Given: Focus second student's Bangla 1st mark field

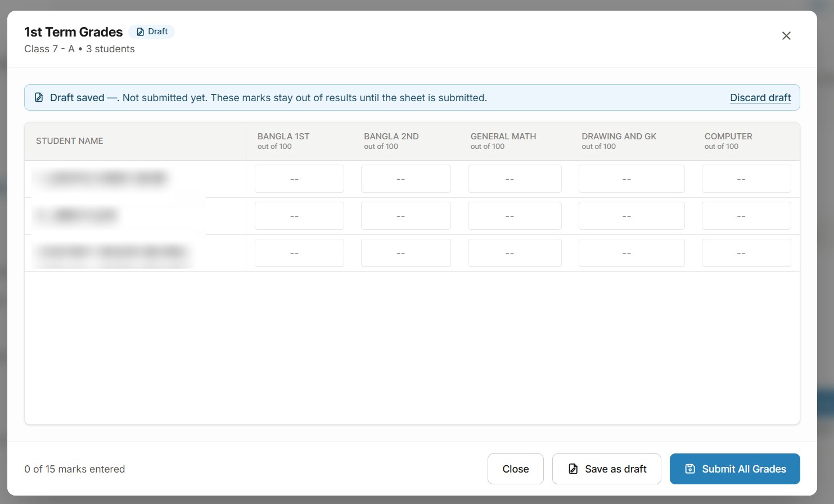Looking at the screenshot, I should [x=299, y=216].
